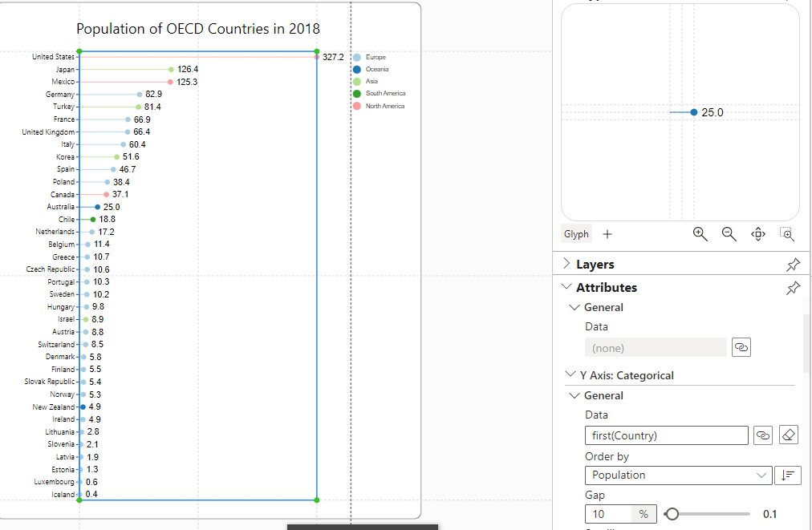
Task: Click the blue dot in glyph editor
Action: [x=694, y=112]
